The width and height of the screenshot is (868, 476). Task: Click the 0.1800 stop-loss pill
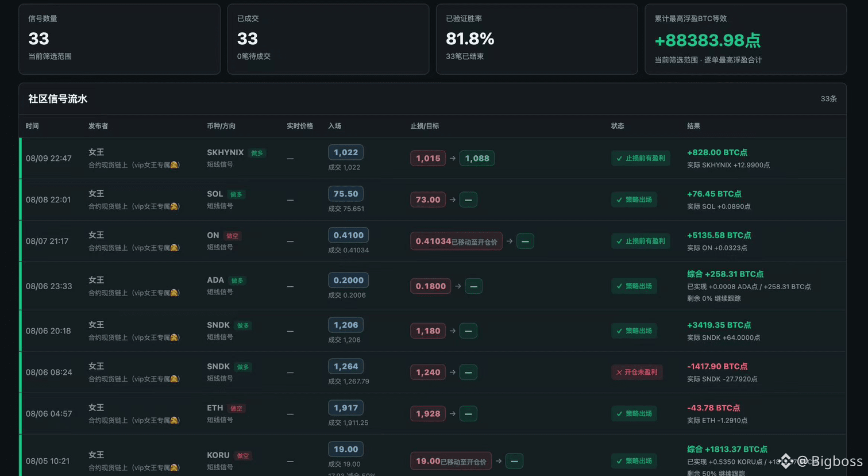pos(431,286)
